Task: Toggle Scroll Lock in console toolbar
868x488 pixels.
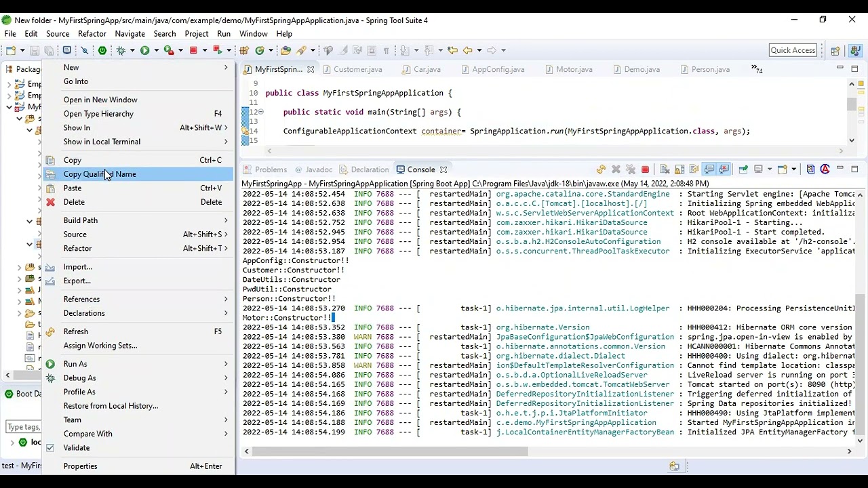Action: (679, 169)
